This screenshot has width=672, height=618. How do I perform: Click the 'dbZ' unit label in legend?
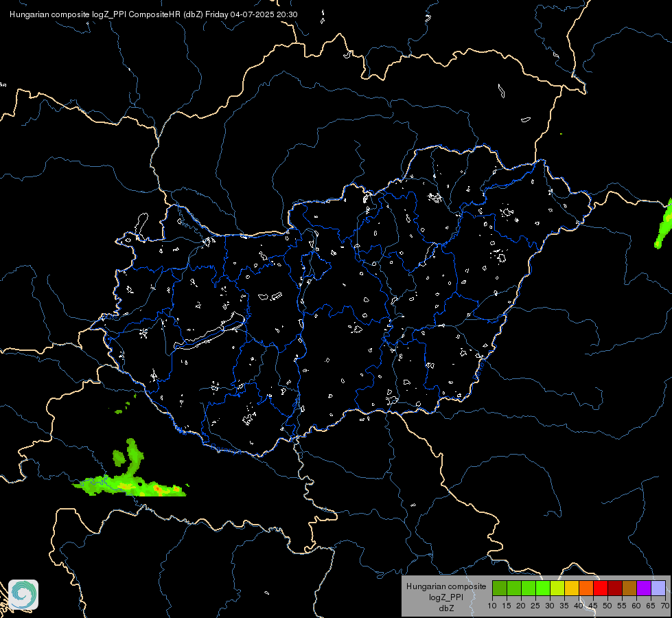pyautogui.click(x=446, y=608)
